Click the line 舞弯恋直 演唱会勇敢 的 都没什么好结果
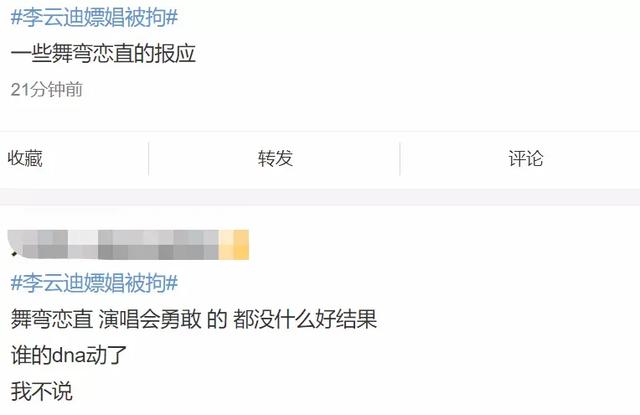 tap(193, 319)
